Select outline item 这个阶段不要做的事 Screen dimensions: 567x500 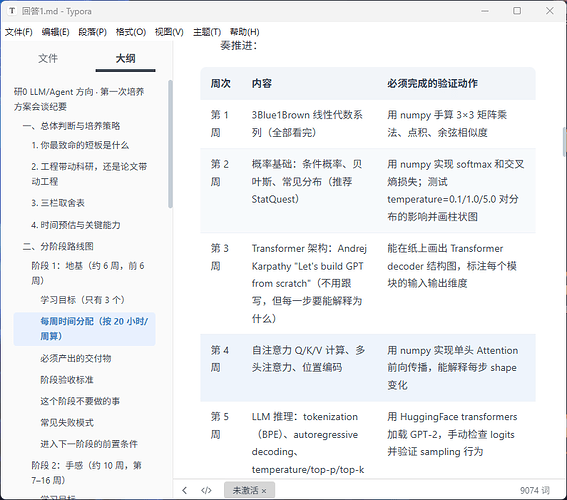(x=80, y=401)
